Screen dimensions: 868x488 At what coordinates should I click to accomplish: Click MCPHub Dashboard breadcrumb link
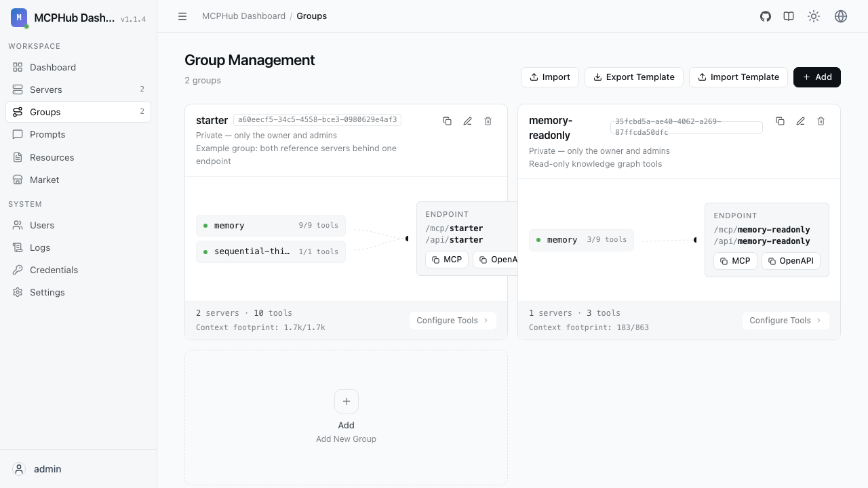[x=243, y=16]
